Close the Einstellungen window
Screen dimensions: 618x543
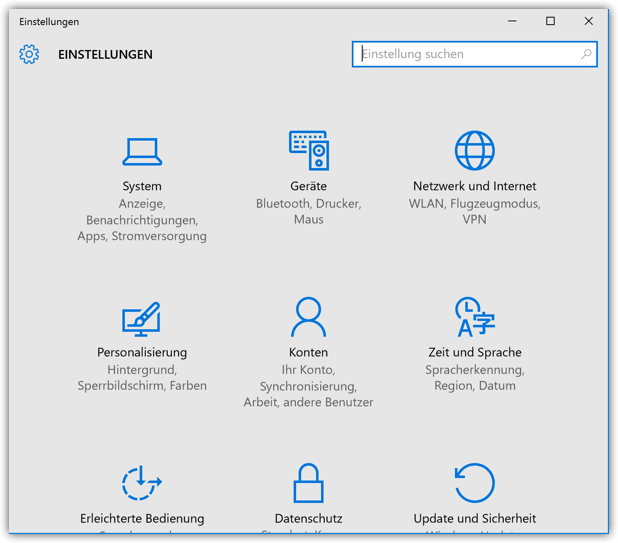pos(588,21)
